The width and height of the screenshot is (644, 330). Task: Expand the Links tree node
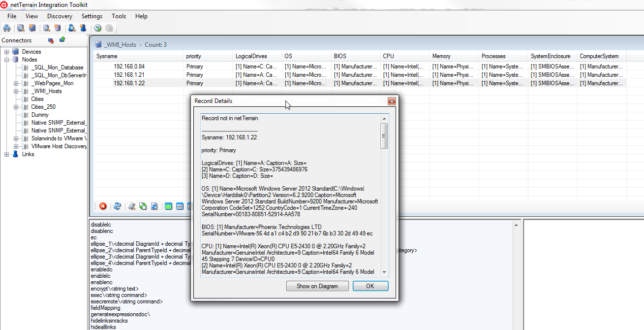pyautogui.click(x=7, y=154)
